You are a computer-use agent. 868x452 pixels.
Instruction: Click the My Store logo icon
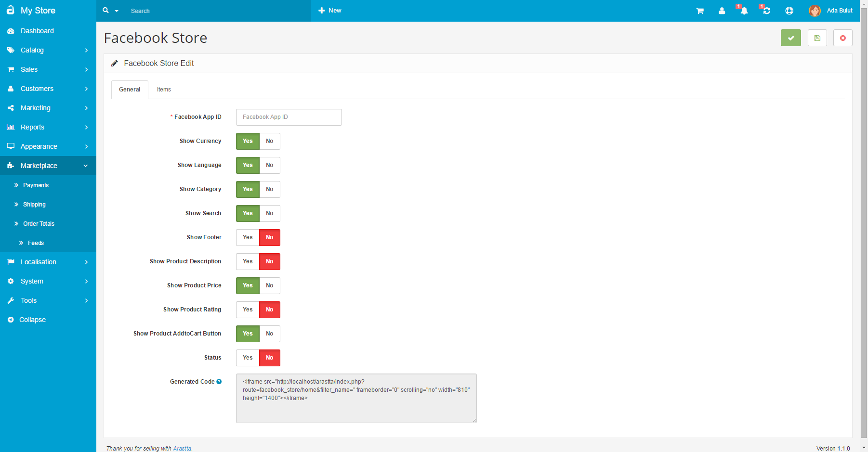10,10
